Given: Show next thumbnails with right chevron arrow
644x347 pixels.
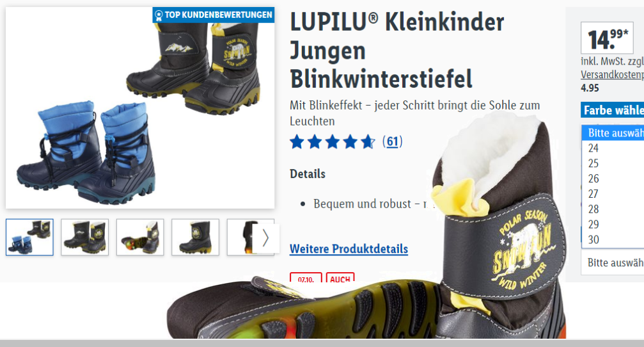Looking at the screenshot, I should tap(265, 238).
